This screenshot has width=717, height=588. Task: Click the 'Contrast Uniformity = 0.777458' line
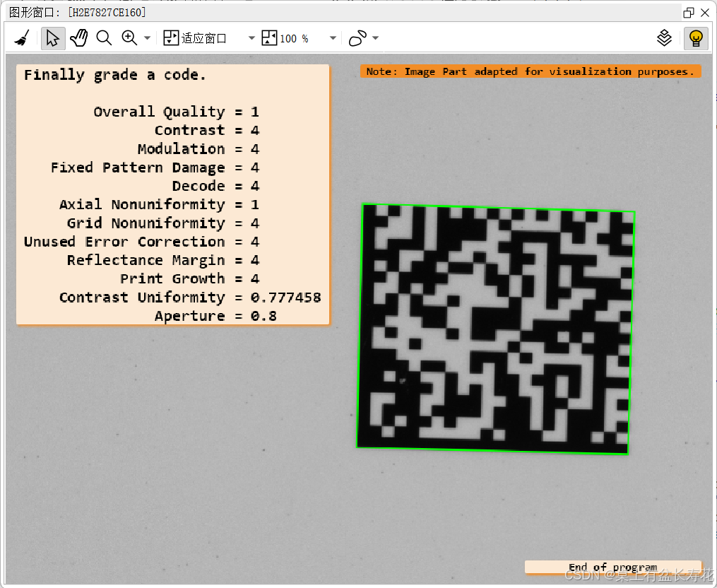[x=190, y=298]
